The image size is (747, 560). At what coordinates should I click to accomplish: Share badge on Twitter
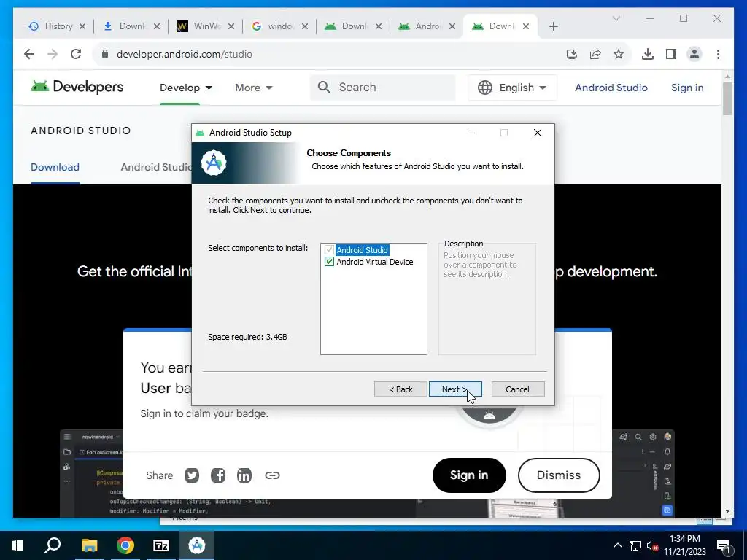click(192, 475)
